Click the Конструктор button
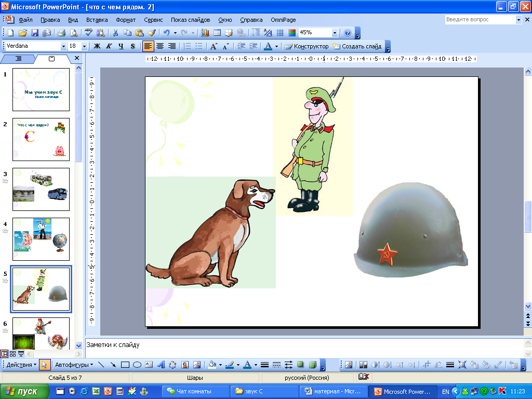The image size is (532, 399). click(x=307, y=46)
